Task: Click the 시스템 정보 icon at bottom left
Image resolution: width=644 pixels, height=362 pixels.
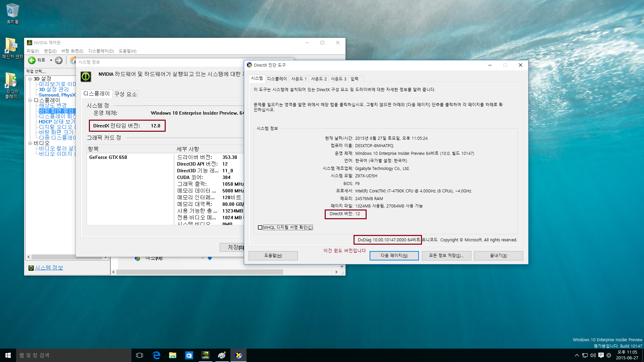Action: click(x=31, y=268)
